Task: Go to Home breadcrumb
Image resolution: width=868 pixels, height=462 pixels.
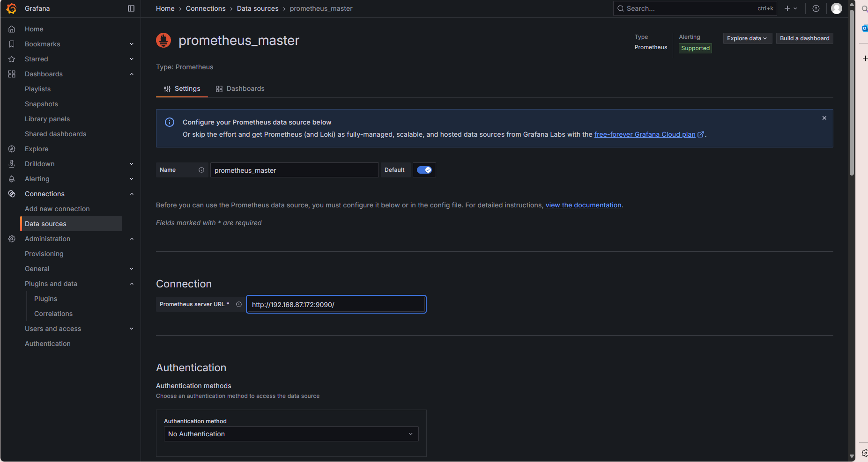Action: 165,8
